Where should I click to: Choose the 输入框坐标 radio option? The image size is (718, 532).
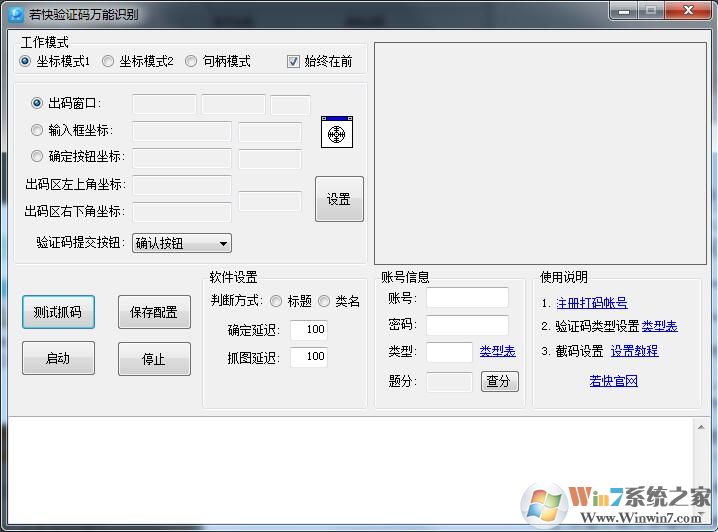[37, 130]
